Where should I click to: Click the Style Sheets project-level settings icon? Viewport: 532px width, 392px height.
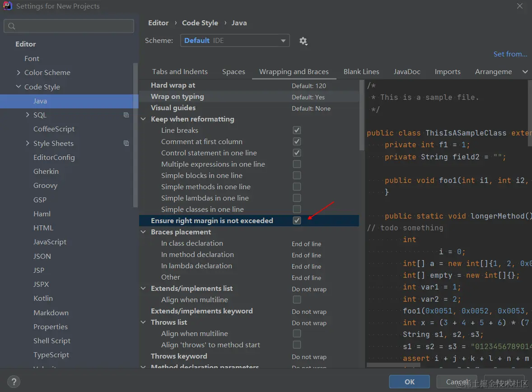click(126, 143)
